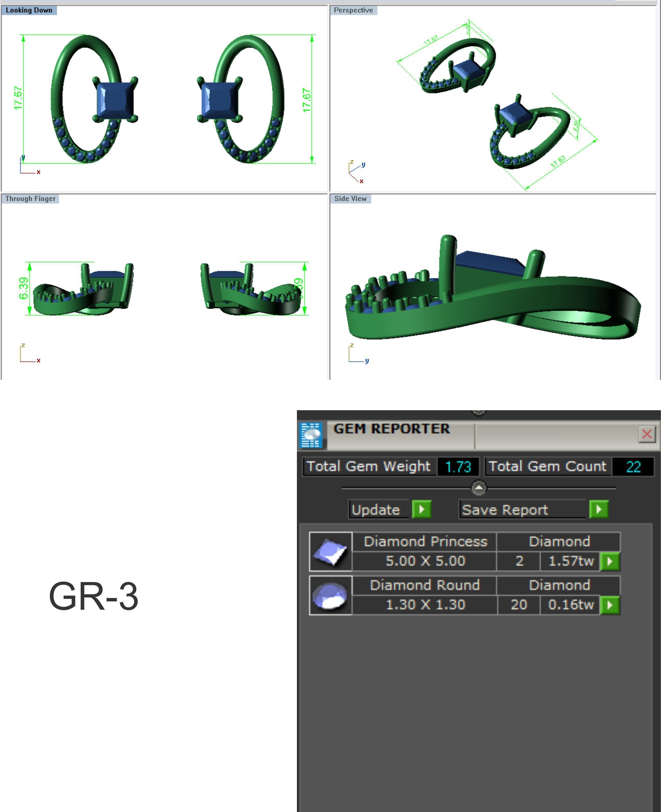Click the Total Gem Count value field
The width and height of the screenshot is (661, 812).
click(x=633, y=467)
